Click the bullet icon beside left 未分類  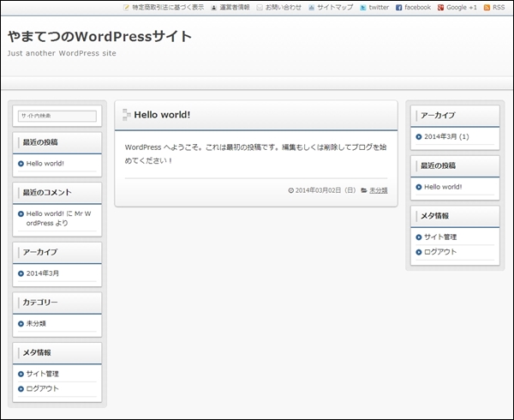coord(21,324)
